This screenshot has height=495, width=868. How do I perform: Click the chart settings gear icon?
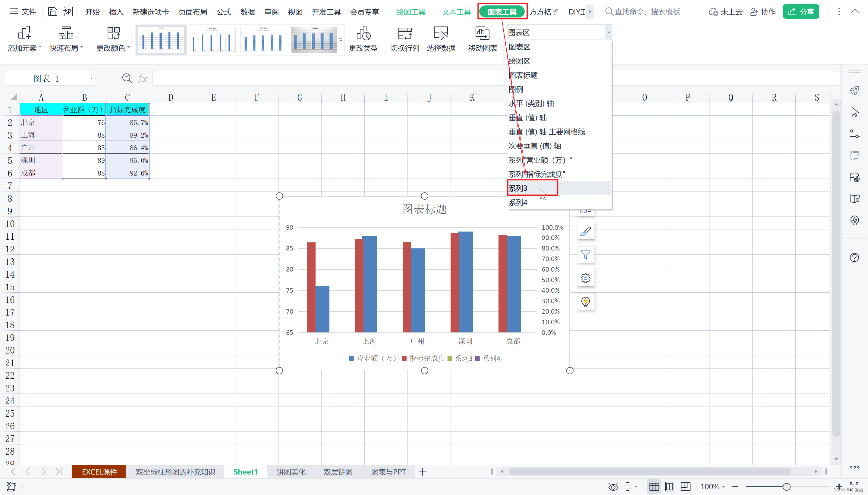click(585, 279)
